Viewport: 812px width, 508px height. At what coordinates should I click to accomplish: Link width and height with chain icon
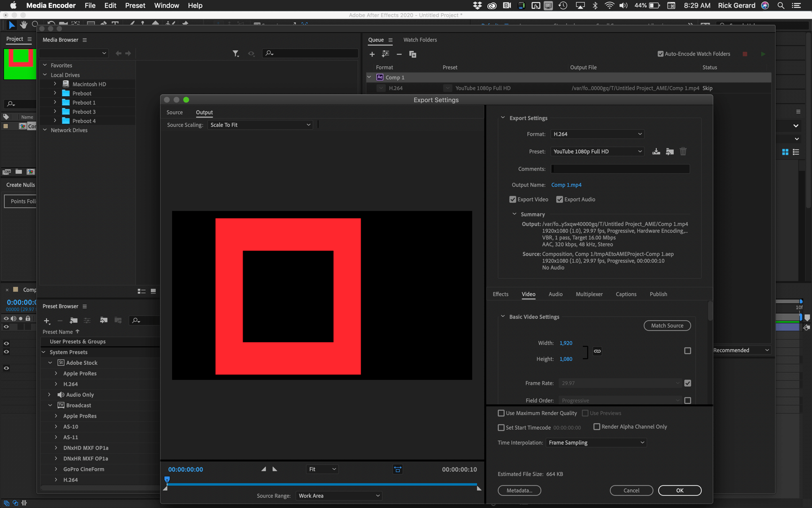(597, 351)
